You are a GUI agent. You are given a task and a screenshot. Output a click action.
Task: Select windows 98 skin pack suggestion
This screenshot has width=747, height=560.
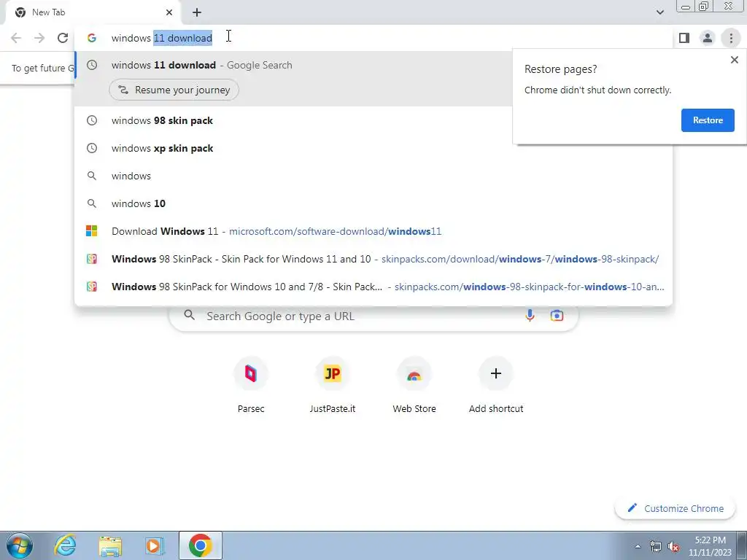point(373,120)
